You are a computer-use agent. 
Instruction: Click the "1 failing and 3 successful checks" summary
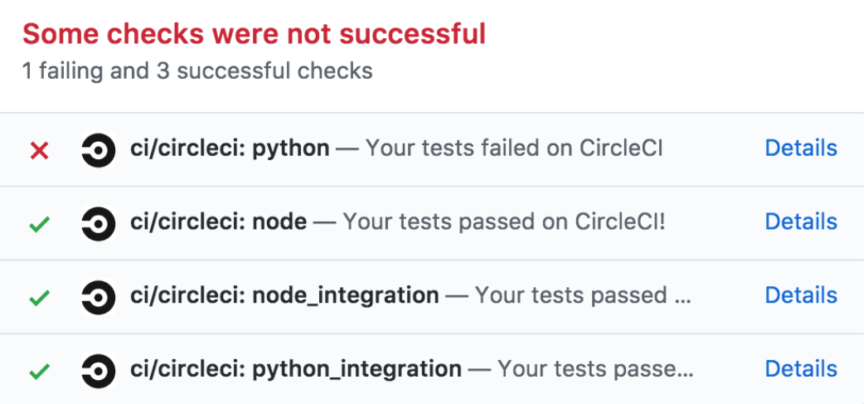click(197, 71)
